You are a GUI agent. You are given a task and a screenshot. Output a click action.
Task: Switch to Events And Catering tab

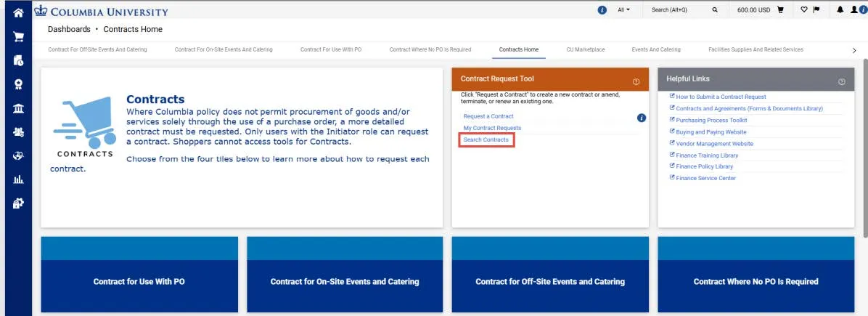click(656, 50)
